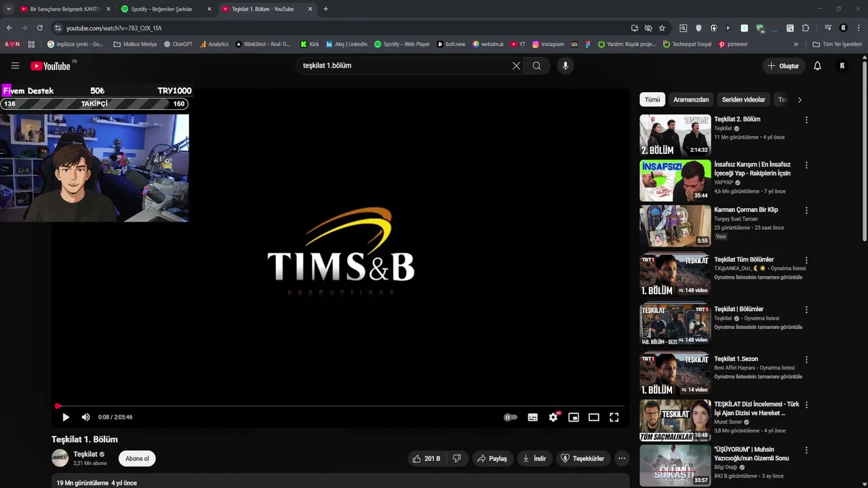Click the address bar URL field

(339, 28)
